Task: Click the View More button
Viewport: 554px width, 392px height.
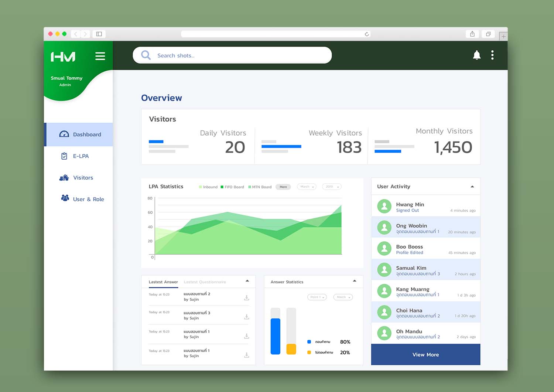Action: coord(425,355)
